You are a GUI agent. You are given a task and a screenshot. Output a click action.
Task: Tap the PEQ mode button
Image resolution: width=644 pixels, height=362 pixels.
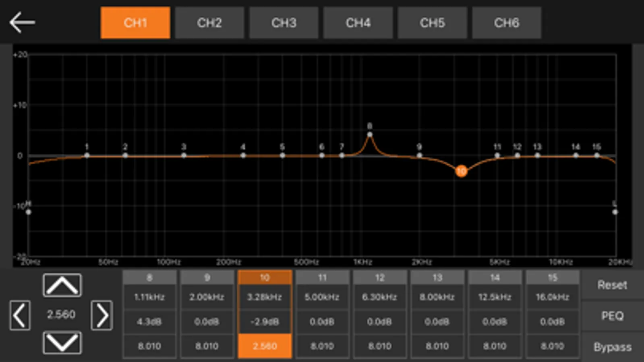tap(612, 316)
